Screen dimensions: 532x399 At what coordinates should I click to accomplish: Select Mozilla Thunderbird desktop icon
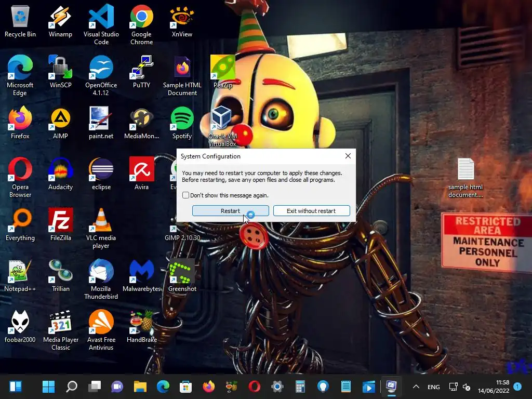(101, 279)
